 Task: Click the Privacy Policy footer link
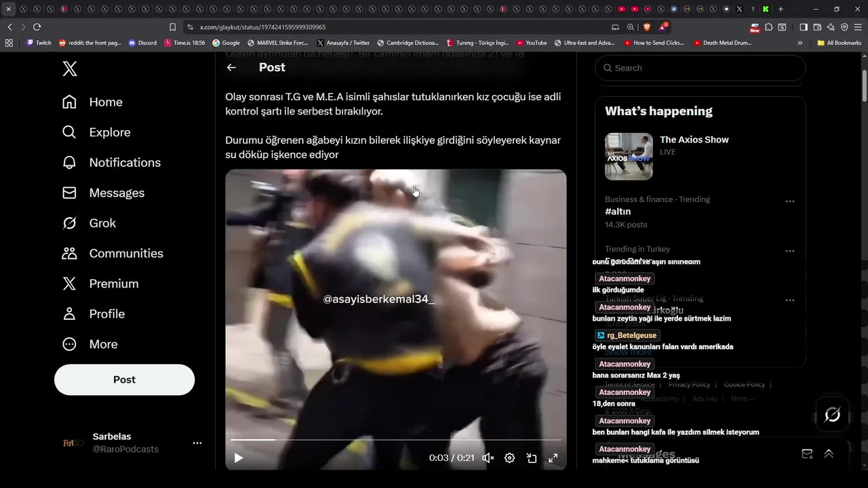pyautogui.click(x=689, y=384)
